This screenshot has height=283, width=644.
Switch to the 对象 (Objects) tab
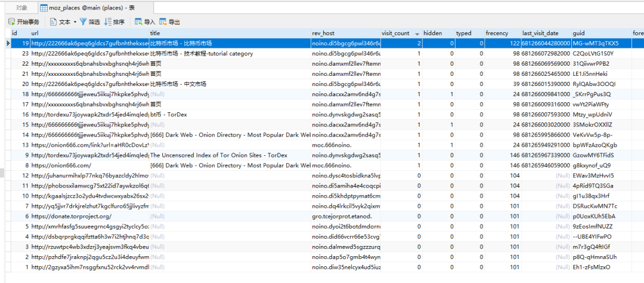[x=22, y=8]
